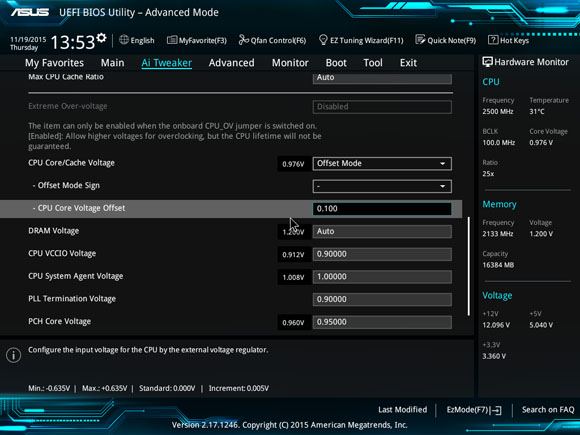Switch to EzMode(F7)
Image resolution: width=580 pixels, height=435 pixels.
click(474, 410)
